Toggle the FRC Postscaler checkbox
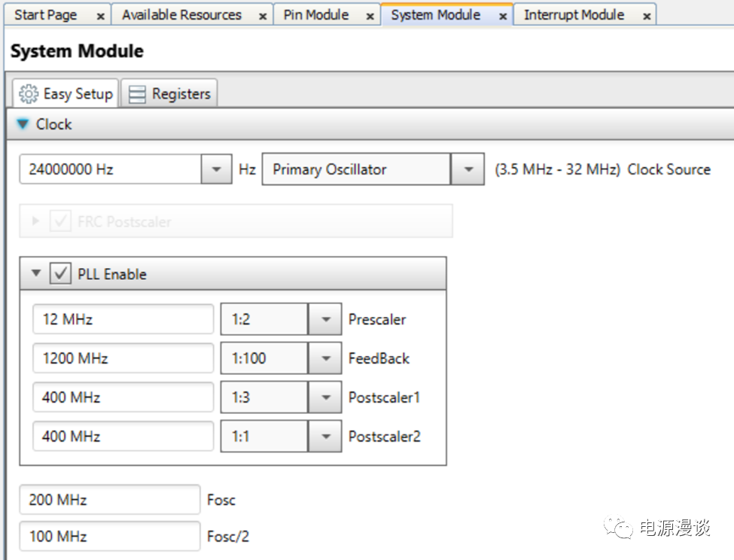 coord(60,221)
